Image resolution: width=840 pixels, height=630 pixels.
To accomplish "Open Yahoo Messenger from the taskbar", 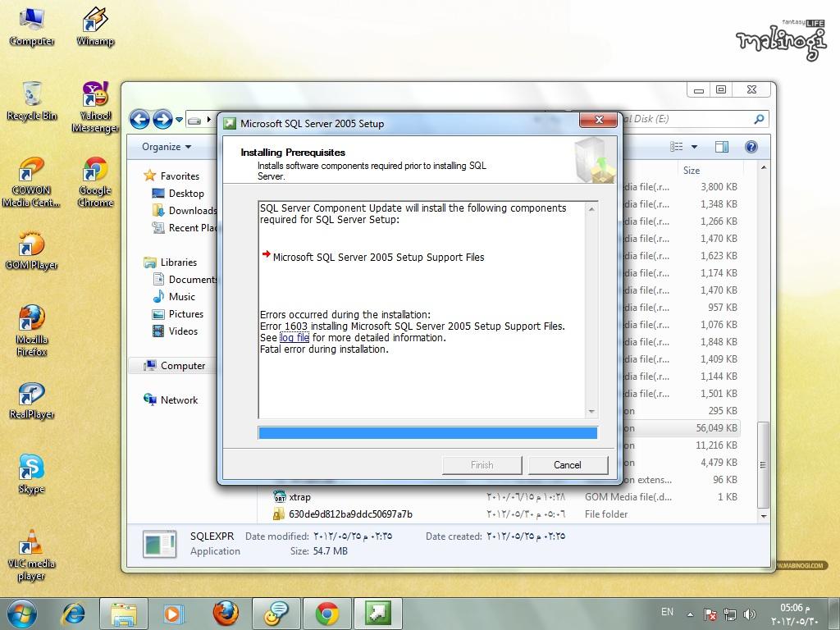I will 276,614.
